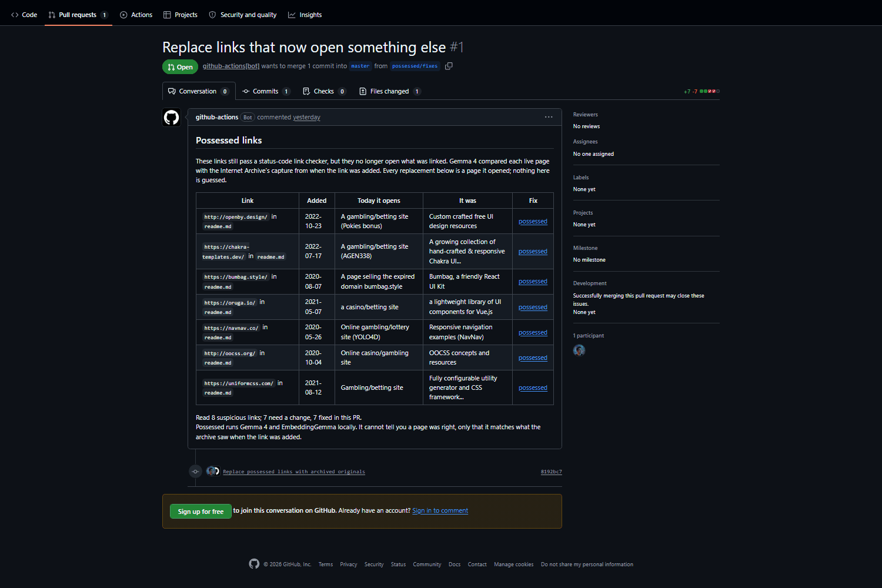The width and height of the screenshot is (882, 588).
Task: Open the Terms footer link
Action: [x=326, y=564]
